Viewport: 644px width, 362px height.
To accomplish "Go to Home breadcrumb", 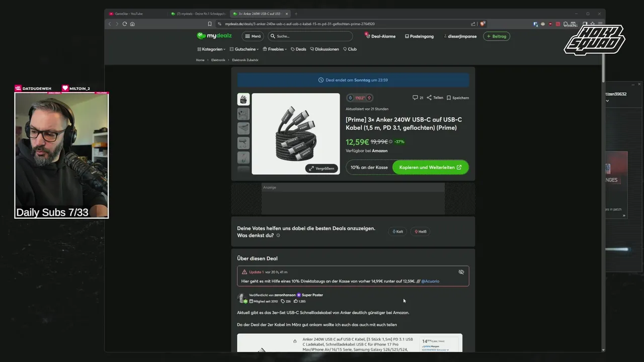I will pyautogui.click(x=200, y=60).
